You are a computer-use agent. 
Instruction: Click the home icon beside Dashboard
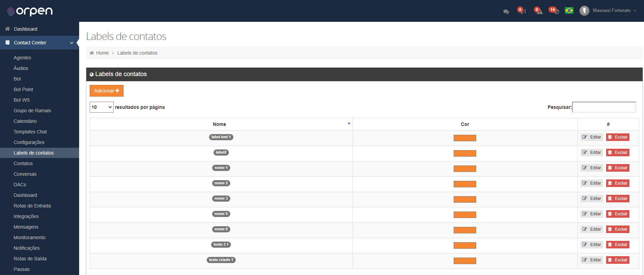pos(8,29)
